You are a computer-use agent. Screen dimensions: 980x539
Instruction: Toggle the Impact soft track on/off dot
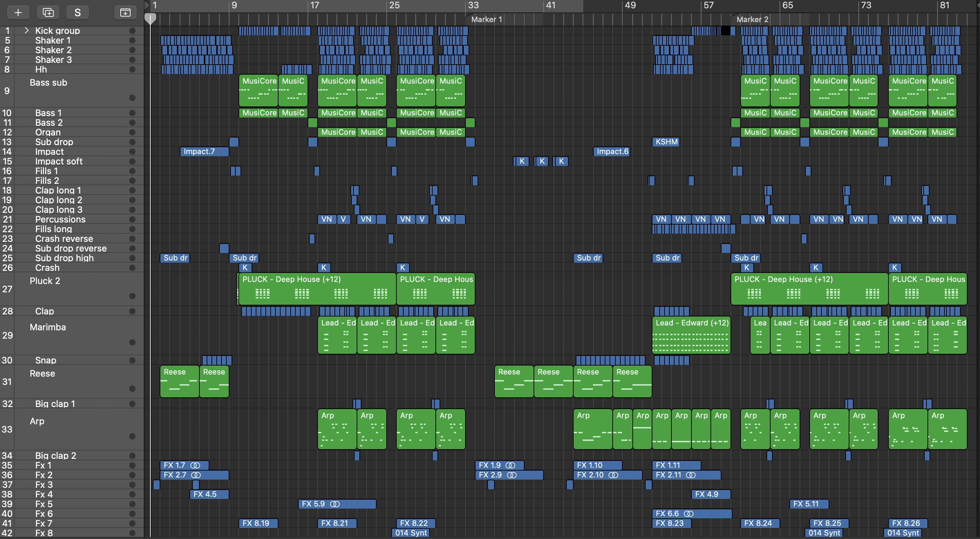132,161
